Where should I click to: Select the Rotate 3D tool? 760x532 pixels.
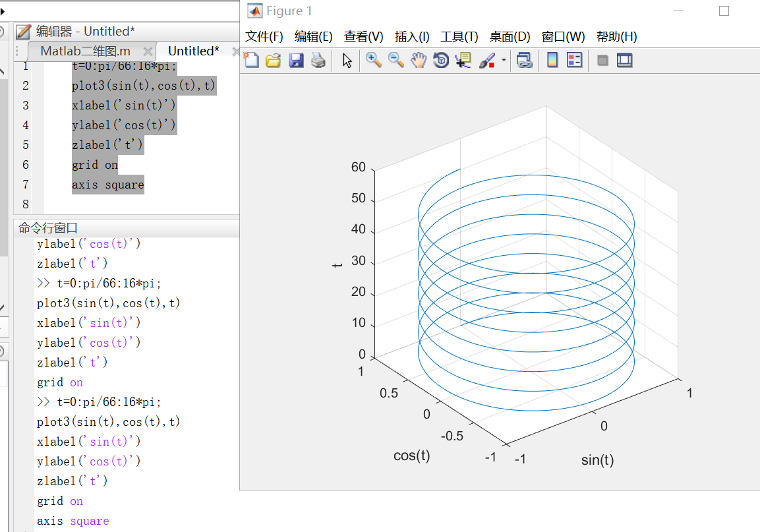[x=440, y=60]
